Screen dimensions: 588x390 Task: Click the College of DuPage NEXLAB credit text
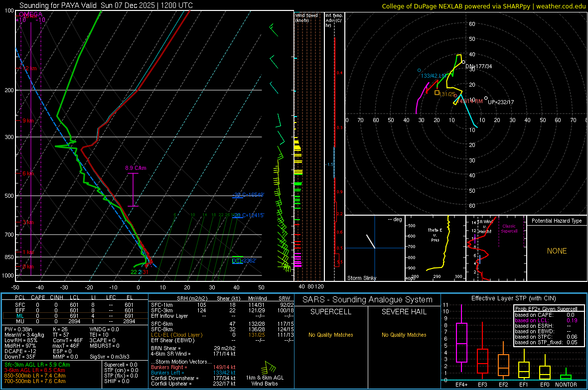483,6
